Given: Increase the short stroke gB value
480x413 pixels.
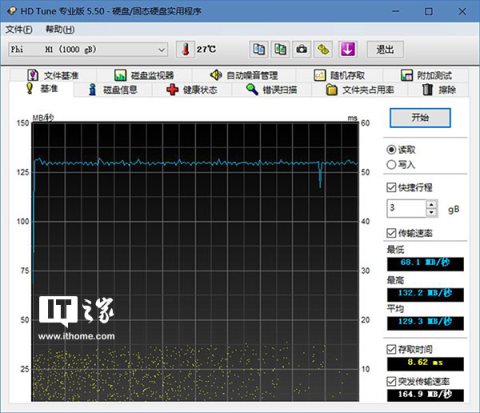Looking at the screenshot, I should (x=432, y=204).
